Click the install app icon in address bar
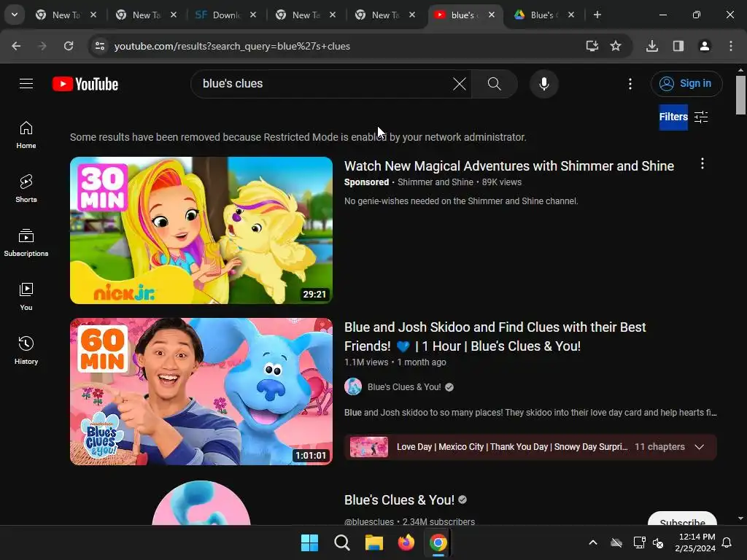 [592, 46]
